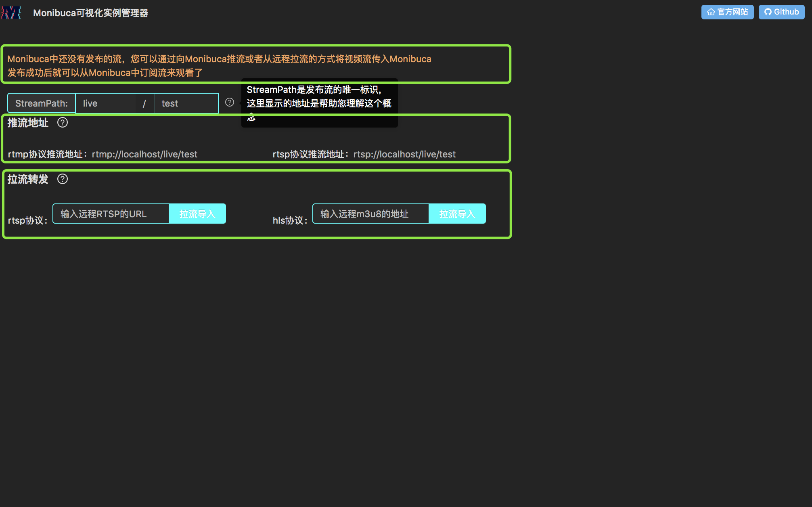Screen dimensions: 812x507
Task: Open the Github button
Action: click(781, 12)
